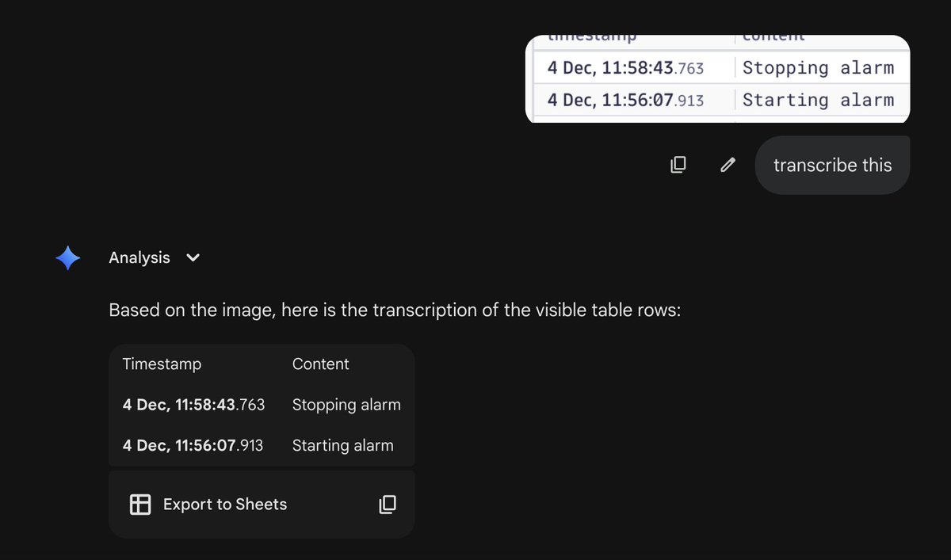
Task: Select the '4 Dec, 11:58:43.763' table cell
Action: pos(193,405)
